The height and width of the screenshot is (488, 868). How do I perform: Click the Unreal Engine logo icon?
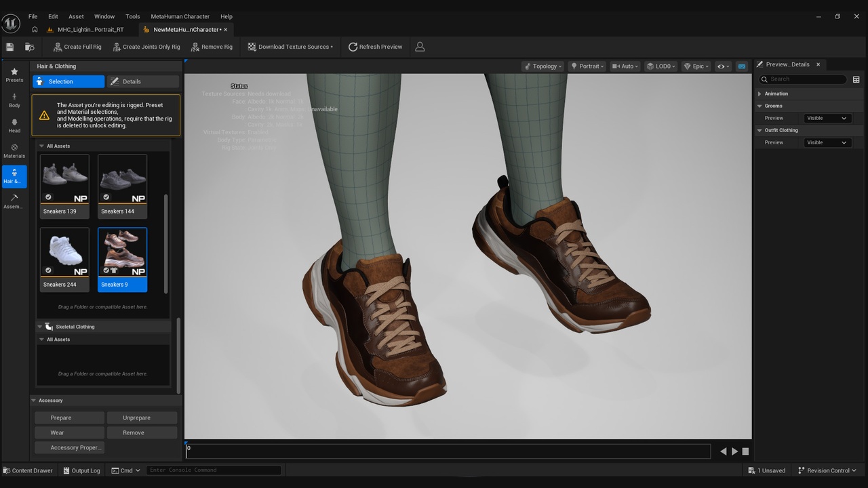coord(11,23)
